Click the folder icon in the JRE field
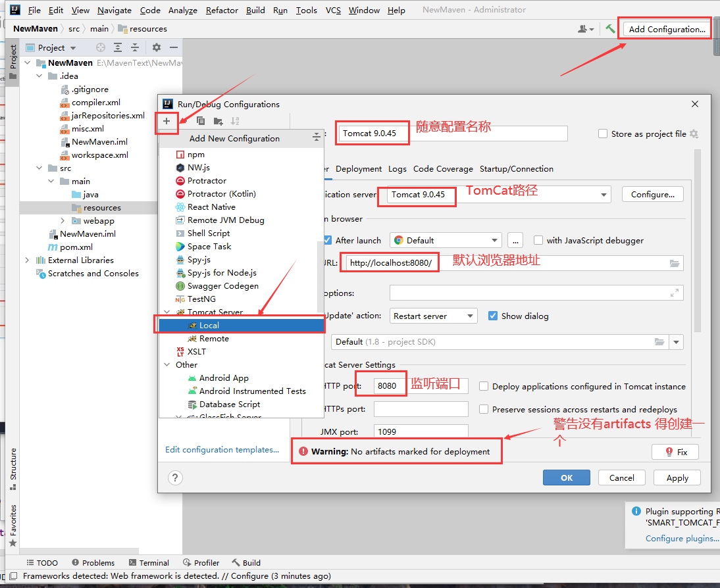 click(x=659, y=342)
